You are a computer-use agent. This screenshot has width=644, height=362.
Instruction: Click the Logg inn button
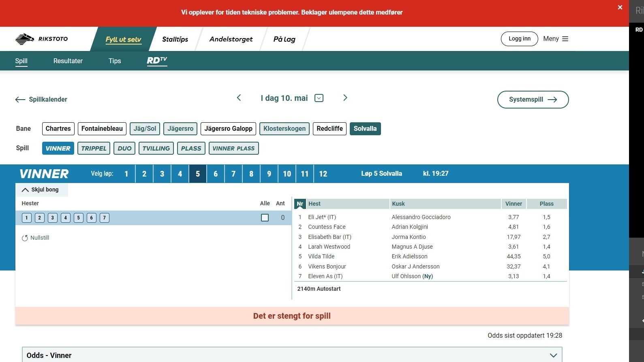point(520,39)
